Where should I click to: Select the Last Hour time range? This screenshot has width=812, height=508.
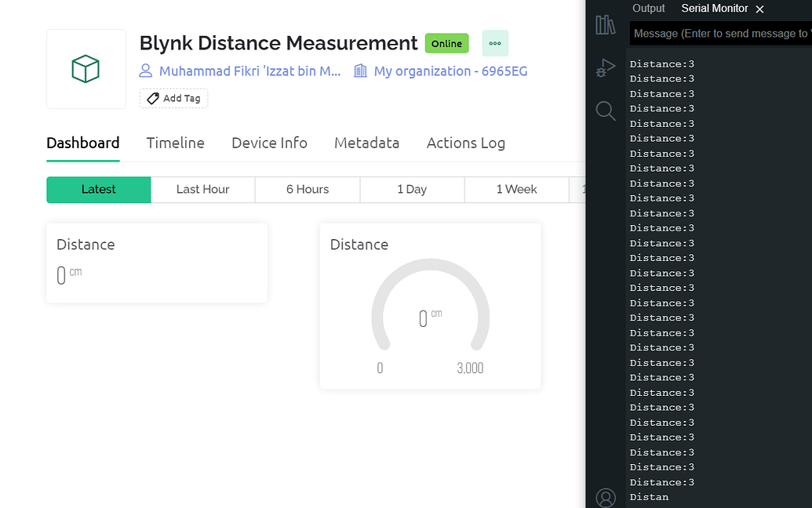(202, 189)
